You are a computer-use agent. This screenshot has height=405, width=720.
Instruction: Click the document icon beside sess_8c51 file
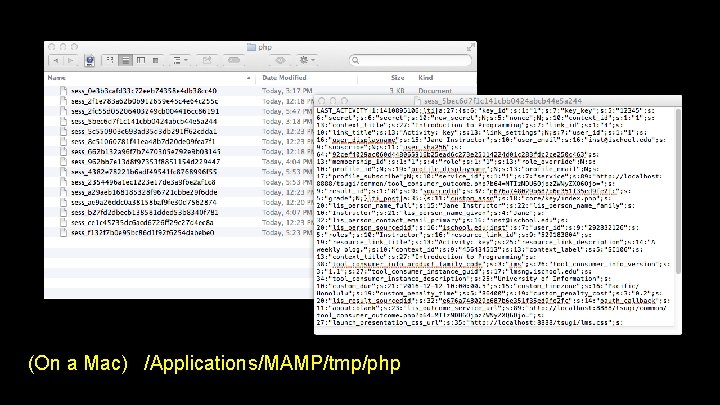coord(64,141)
